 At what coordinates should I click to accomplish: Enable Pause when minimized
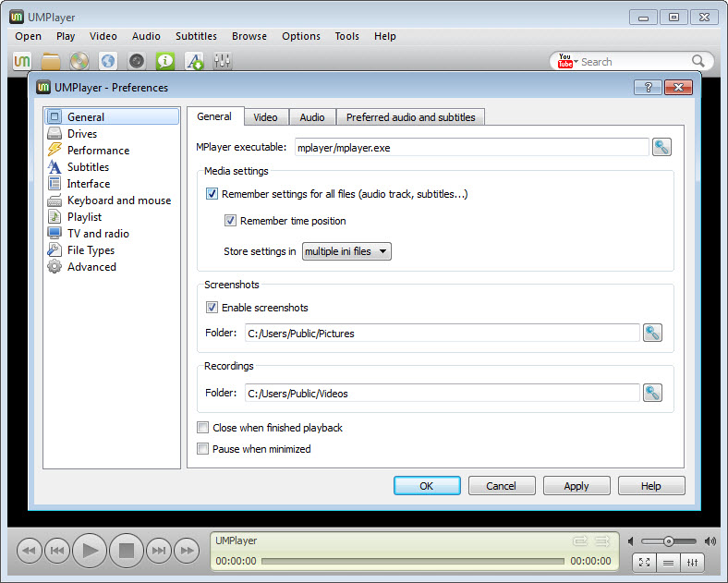pos(203,448)
